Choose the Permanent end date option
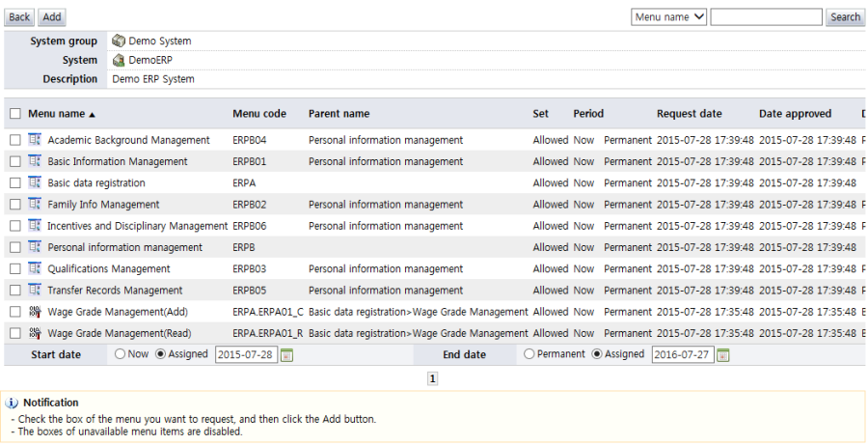The height and width of the screenshot is (445, 868). [529, 354]
